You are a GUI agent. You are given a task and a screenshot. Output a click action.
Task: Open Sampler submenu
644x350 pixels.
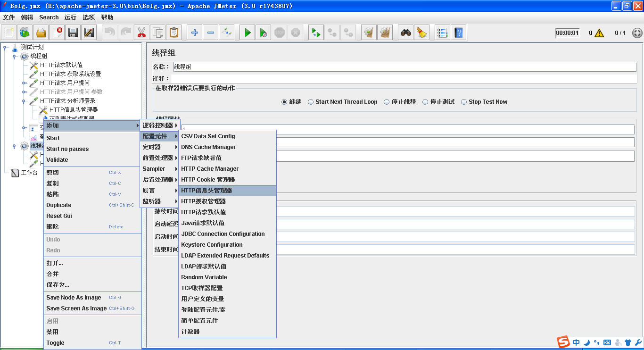click(x=160, y=169)
